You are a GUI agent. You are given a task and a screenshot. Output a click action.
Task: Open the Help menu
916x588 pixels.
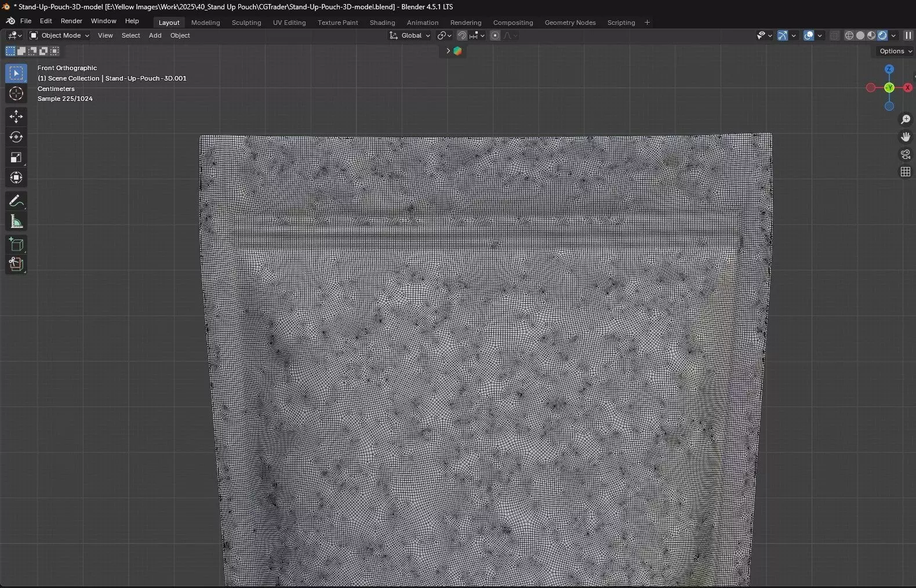pos(132,21)
